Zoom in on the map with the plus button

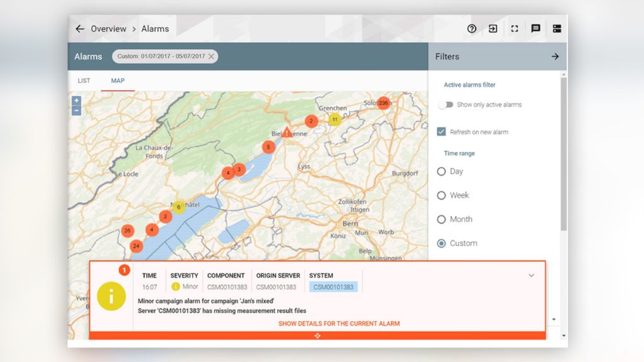pyautogui.click(x=75, y=100)
